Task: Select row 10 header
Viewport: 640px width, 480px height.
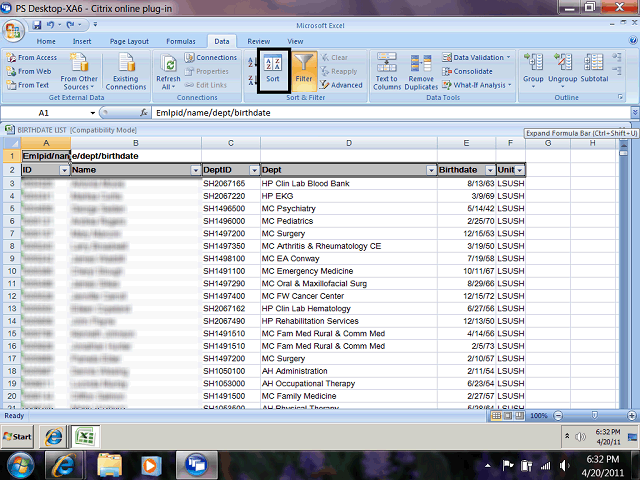Action: pos(12,271)
